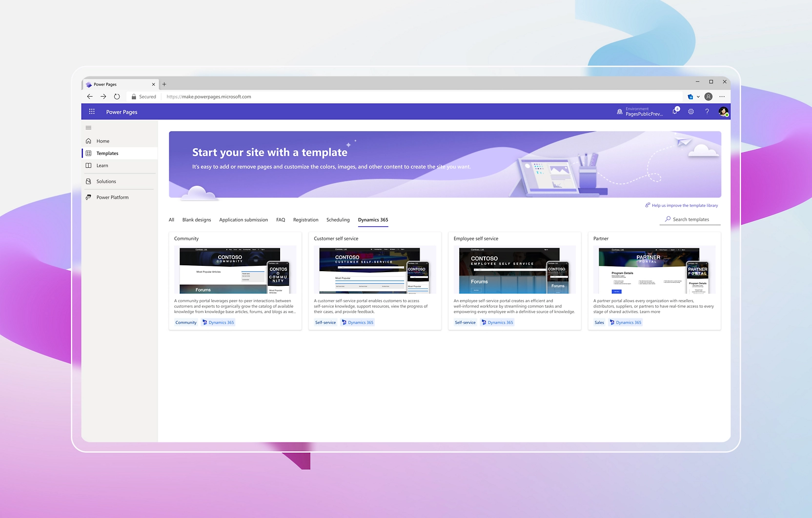Click the Sales tag on Partner card

[x=599, y=322]
